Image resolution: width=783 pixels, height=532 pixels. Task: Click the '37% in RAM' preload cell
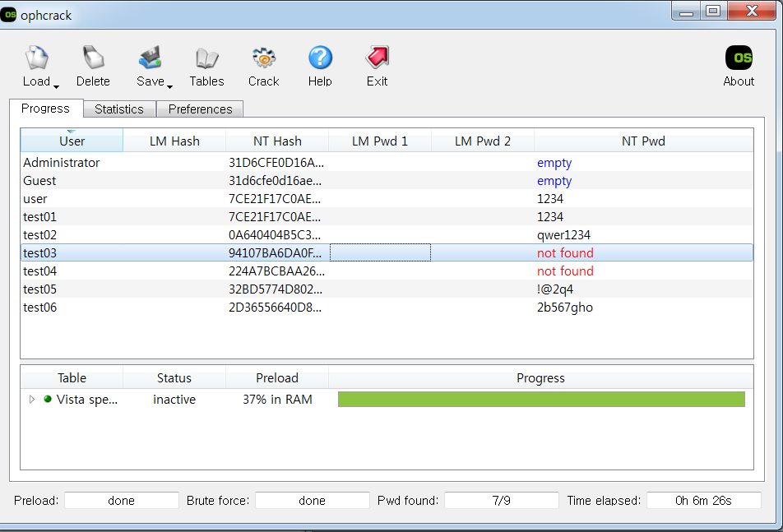tap(277, 400)
